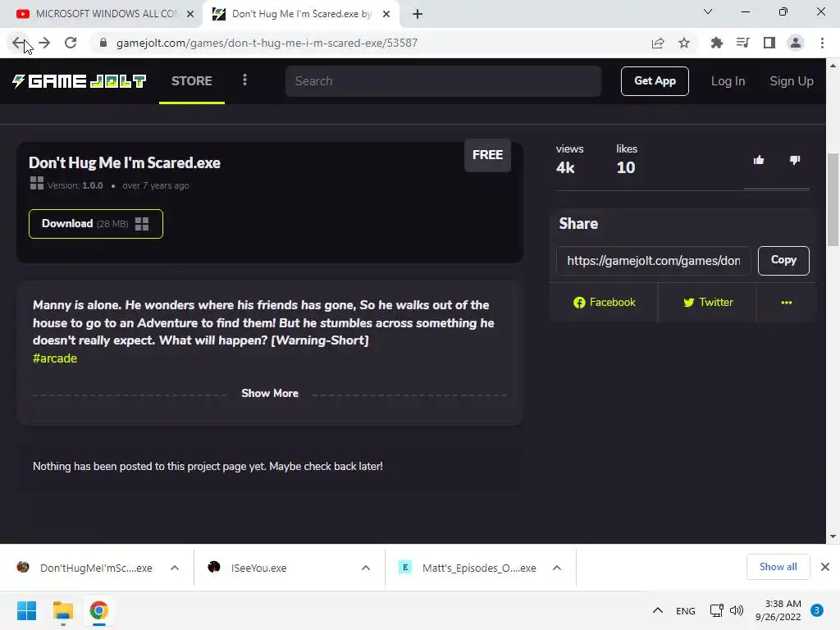Viewport: 840px width, 630px height.
Task: Click the Game Jolt logo
Action: coord(80,81)
